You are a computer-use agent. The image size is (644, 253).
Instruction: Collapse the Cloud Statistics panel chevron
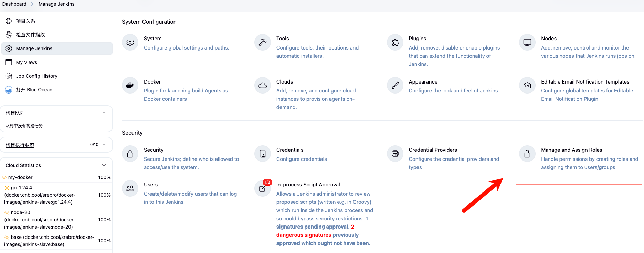pos(104,165)
